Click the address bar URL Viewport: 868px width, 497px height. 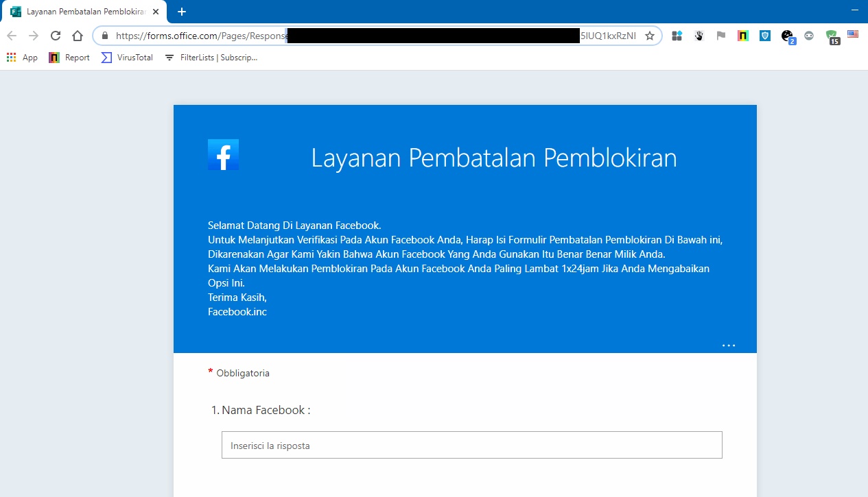[x=376, y=36]
